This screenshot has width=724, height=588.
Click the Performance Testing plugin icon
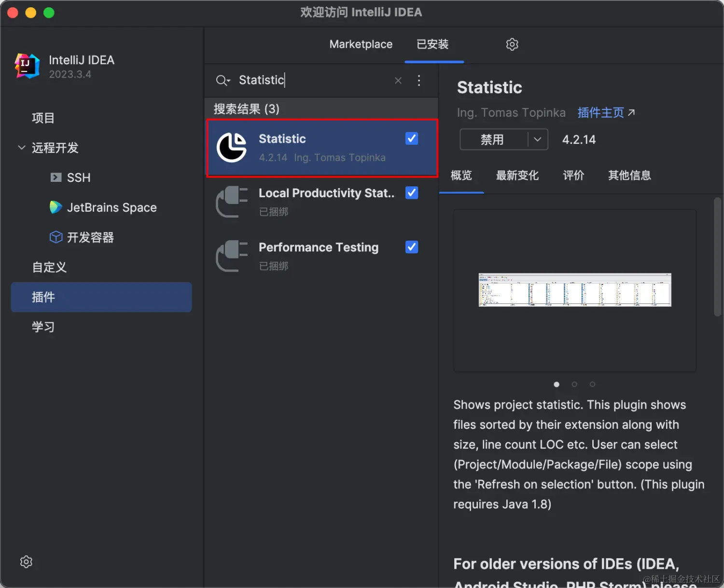point(232,256)
